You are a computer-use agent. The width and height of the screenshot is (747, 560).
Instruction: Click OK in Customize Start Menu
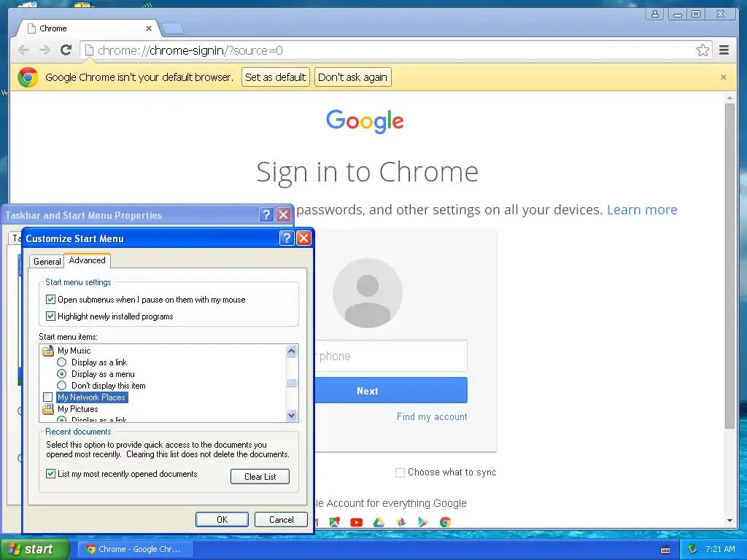222,519
